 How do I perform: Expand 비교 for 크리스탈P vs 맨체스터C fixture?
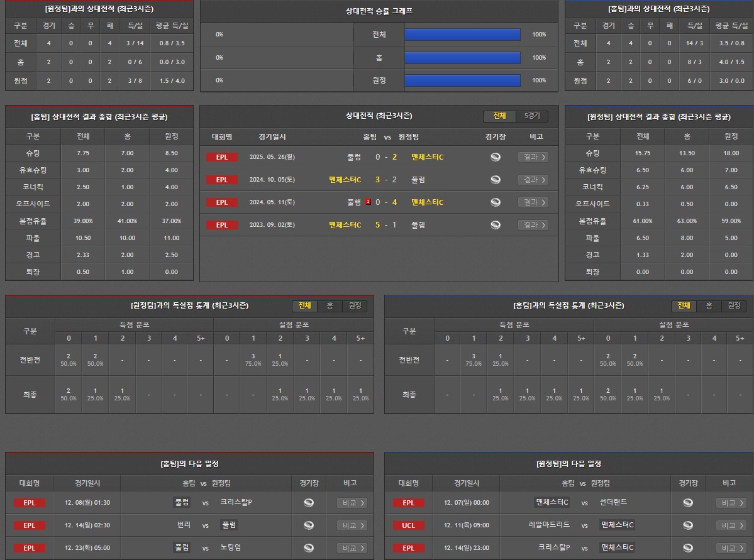coord(731,548)
